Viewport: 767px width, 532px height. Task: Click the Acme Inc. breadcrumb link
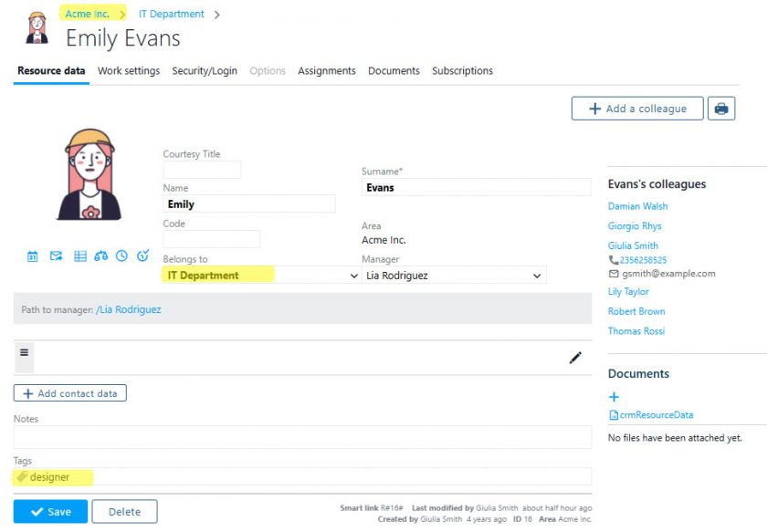88,15
